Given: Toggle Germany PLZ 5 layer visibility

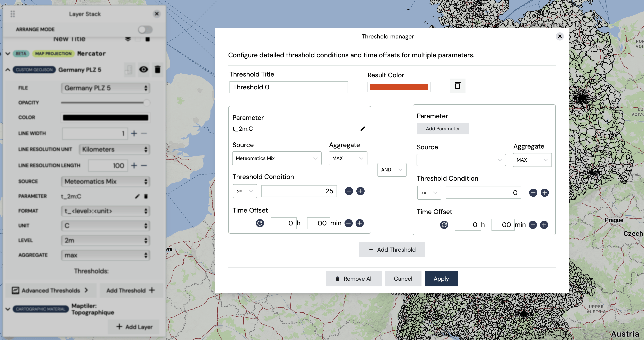Looking at the screenshot, I should click(143, 69).
